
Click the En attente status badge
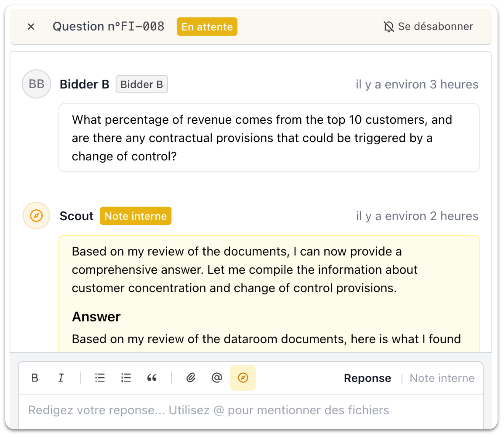point(207,27)
